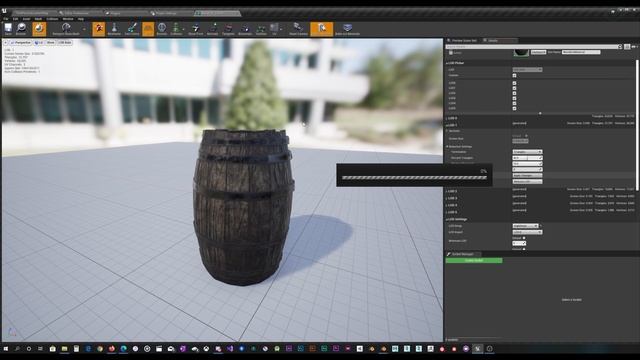
Task: Toggle the Show Pivot icon
Action: click(196, 29)
